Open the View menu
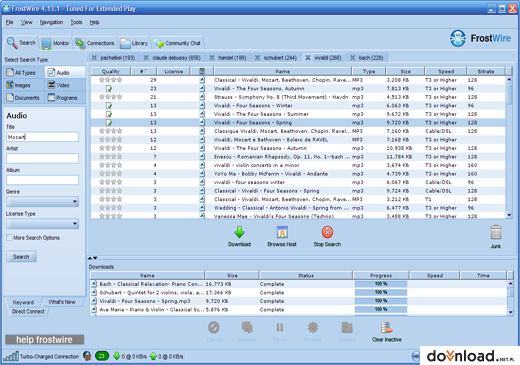This screenshot has width=520, height=365. coord(27,22)
